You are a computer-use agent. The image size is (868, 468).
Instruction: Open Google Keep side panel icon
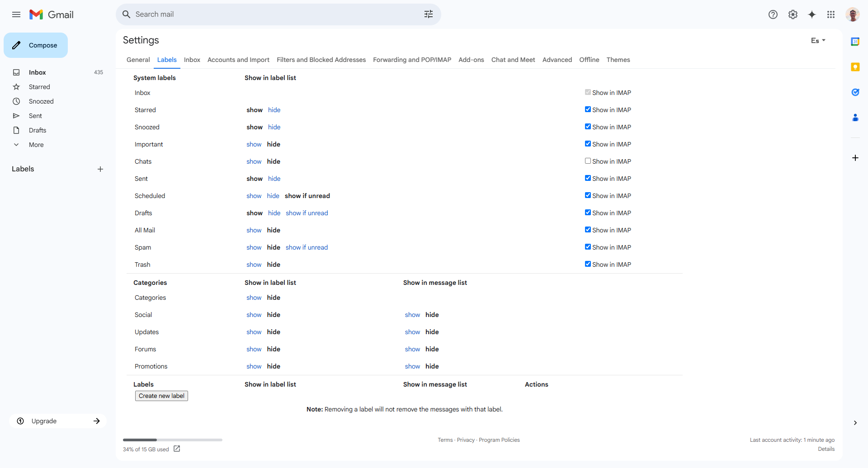click(x=855, y=67)
